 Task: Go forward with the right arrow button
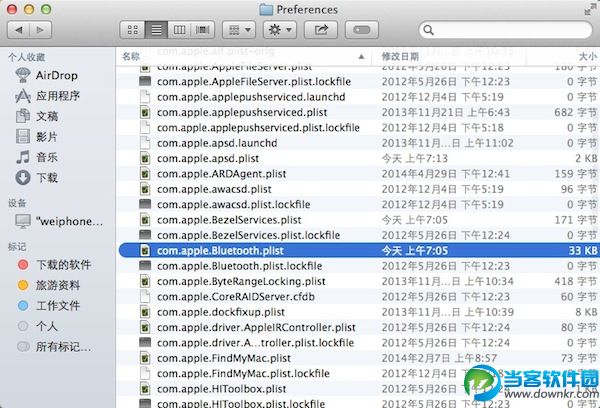pos(41,30)
